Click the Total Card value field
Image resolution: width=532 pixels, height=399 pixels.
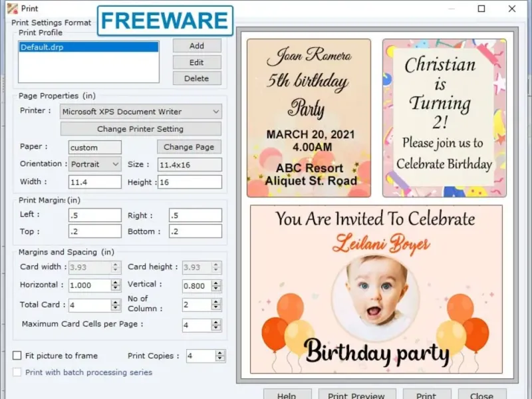[90, 305]
